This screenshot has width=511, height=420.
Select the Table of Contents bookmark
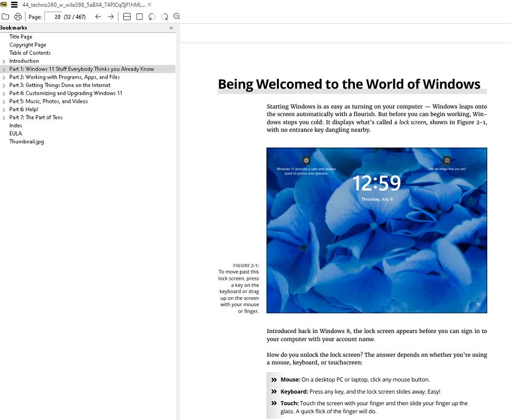pos(30,53)
